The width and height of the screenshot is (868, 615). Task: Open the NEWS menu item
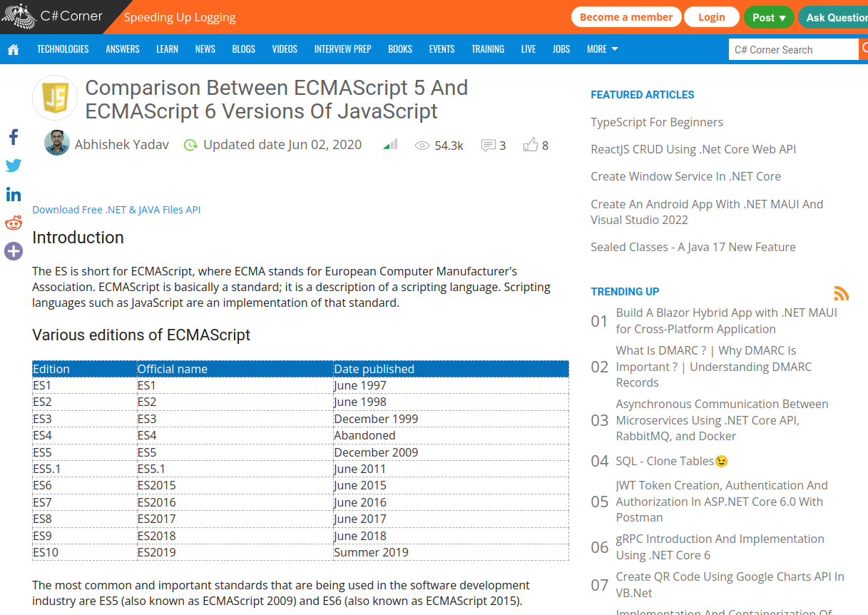(x=205, y=49)
